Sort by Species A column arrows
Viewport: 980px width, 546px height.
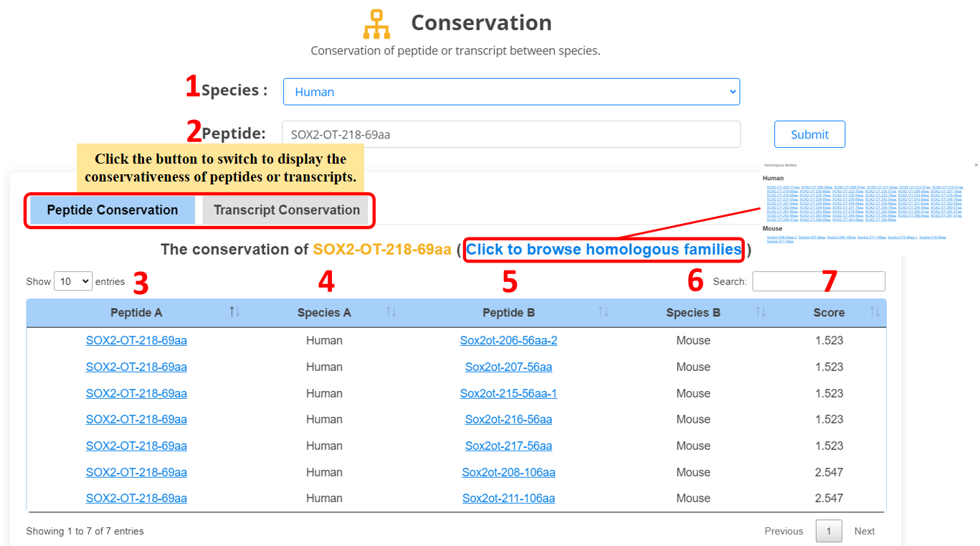point(391,312)
